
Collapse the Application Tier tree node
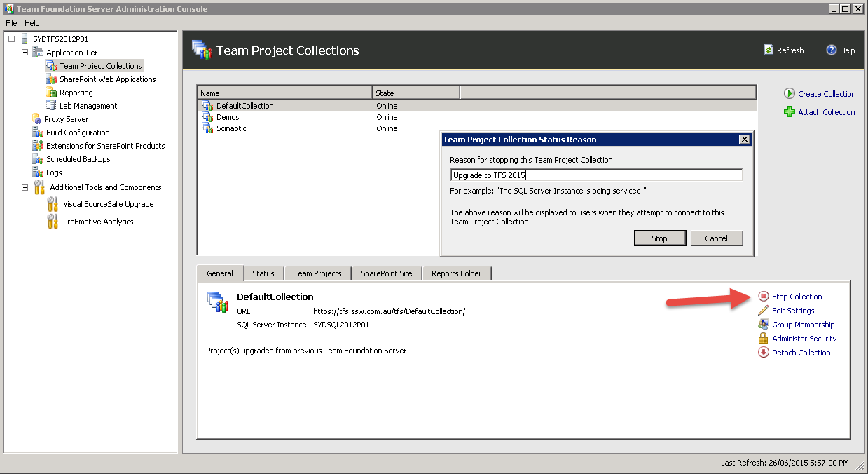[x=25, y=53]
